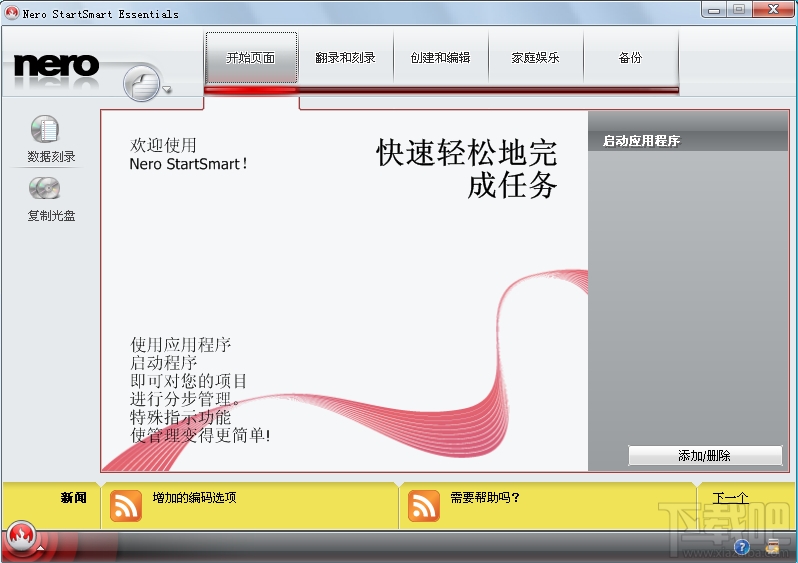Click the 添加/删除 button
798x563 pixels.
point(705,456)
